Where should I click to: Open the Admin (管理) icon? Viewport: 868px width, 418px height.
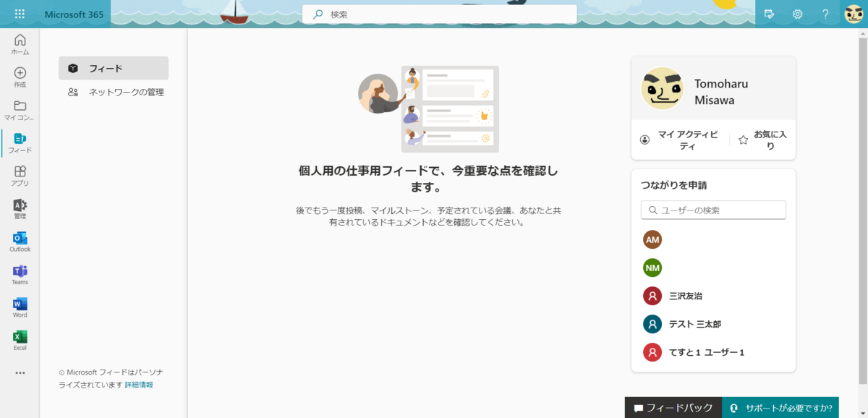(x=20, y=209)
